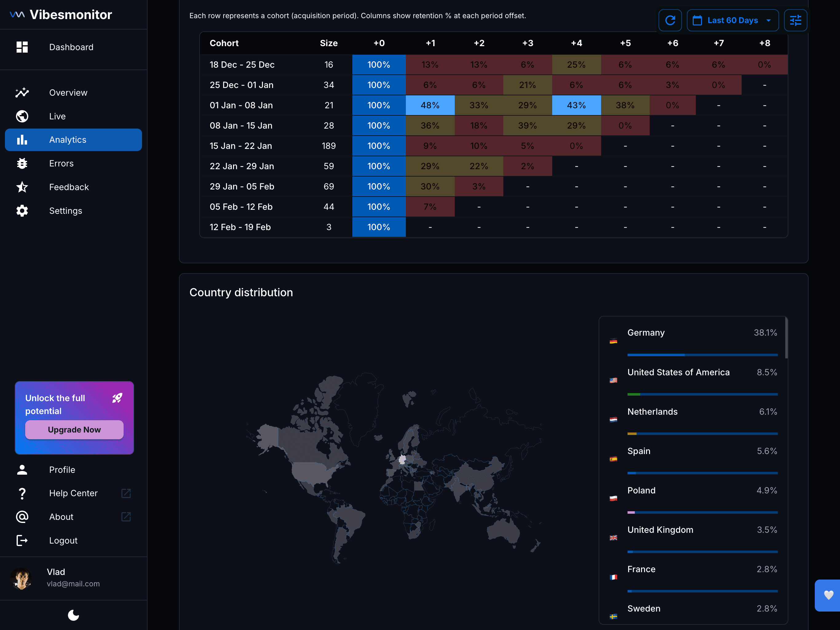Open the filter settings sliders icon
This screenshot has height=630, width=840.
pos(795,20)
